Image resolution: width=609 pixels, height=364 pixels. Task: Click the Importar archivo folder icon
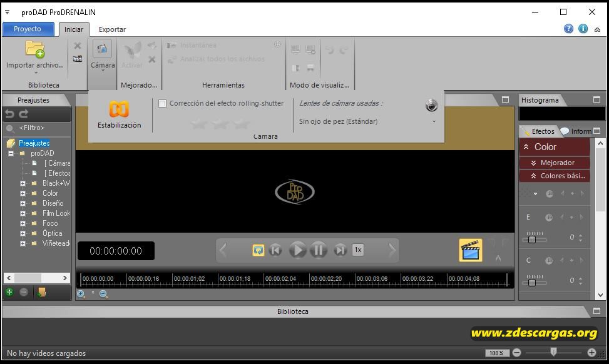pos(35,49)
